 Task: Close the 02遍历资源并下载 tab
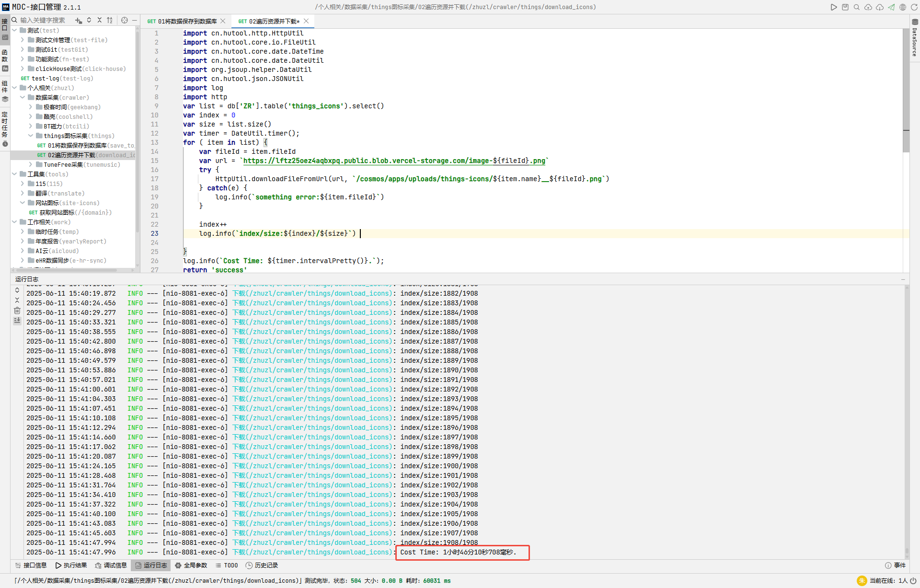(306, 21)
